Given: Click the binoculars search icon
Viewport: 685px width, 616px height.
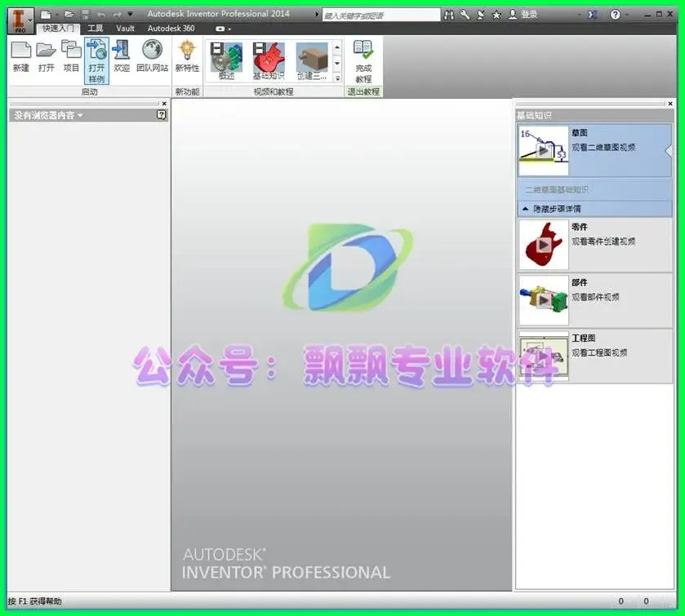Looking at the screenshot, I should pyautogui.click(x=449, y=15).
